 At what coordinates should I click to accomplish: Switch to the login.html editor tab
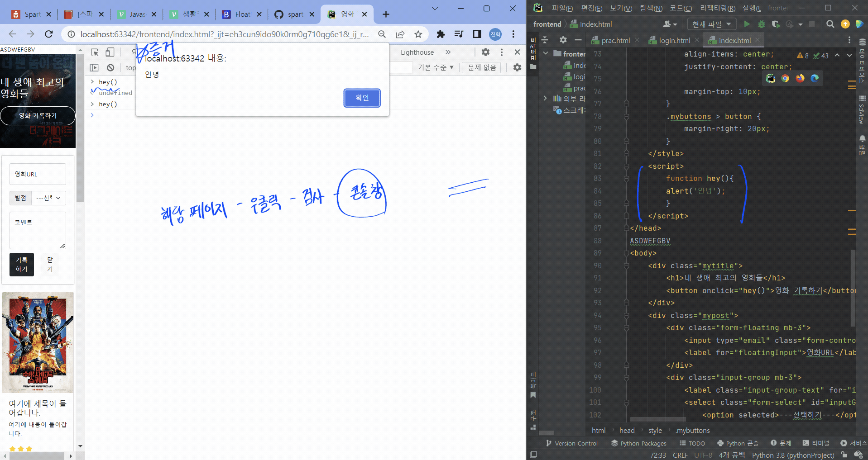674,40
